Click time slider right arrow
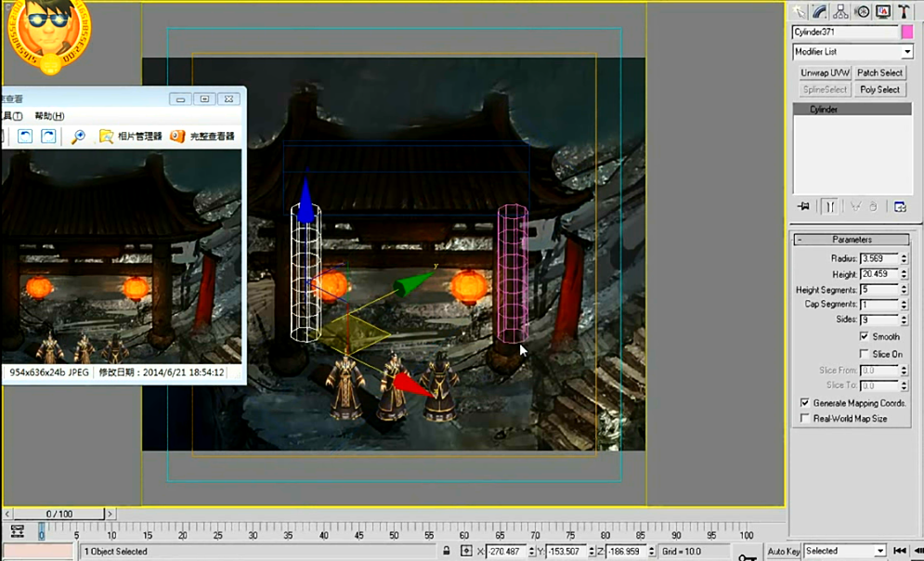This screenshot has width=924, height=561. (110, 514)
